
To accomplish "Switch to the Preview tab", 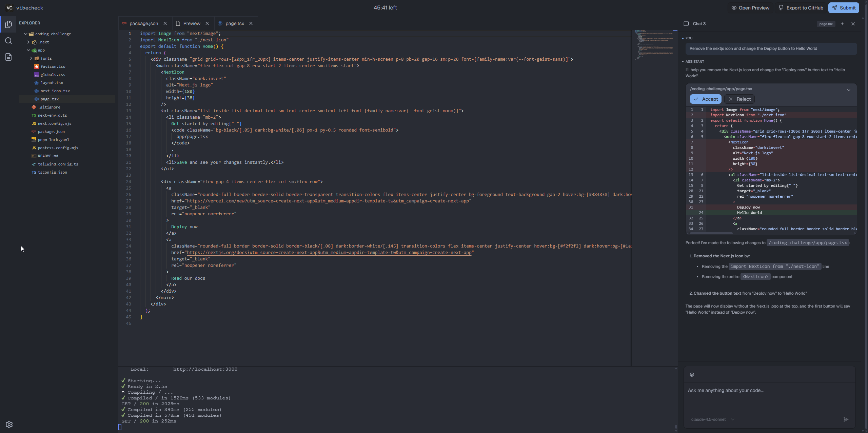I will click(x=192, y=23).
